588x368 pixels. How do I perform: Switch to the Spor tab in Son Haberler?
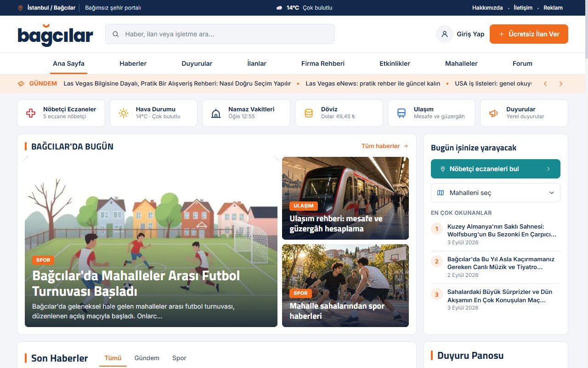(x=179, y=358)
